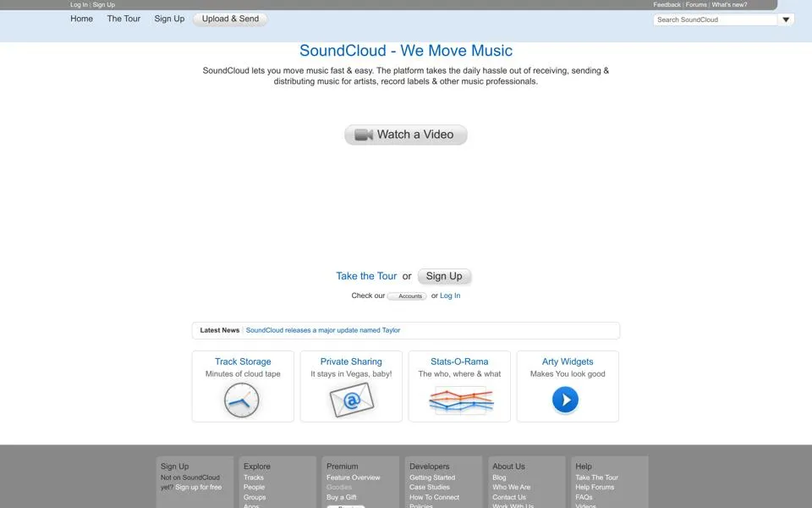The width and height of the screenshot is (812, 508).
Task: Follow the Take the Tour link
Action: click(366, 276)
